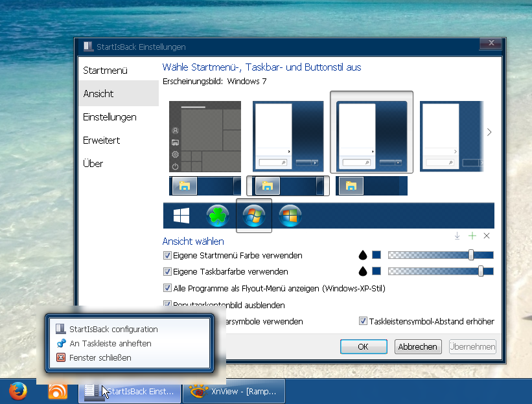Image resolution: width=532 pixels, height=404 pixels.
Task: Click the download arrow icon above the colour sliders
Action: click(457, 236)
